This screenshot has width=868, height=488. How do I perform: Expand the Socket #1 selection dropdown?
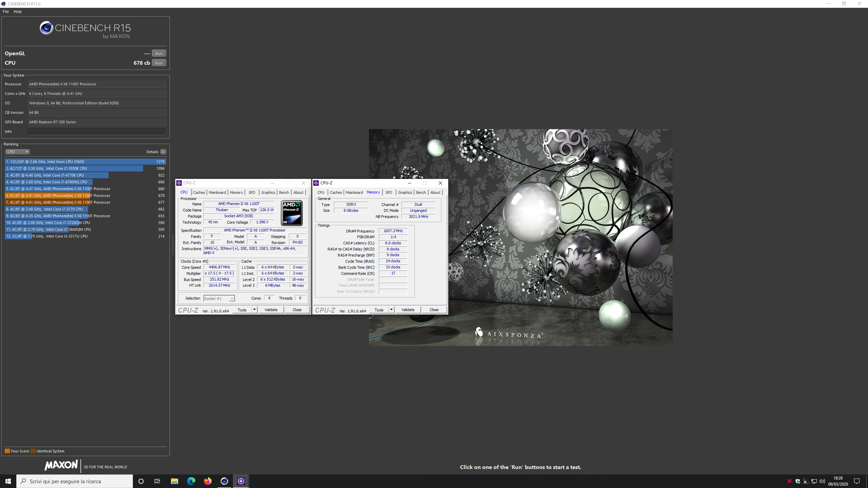232,299
